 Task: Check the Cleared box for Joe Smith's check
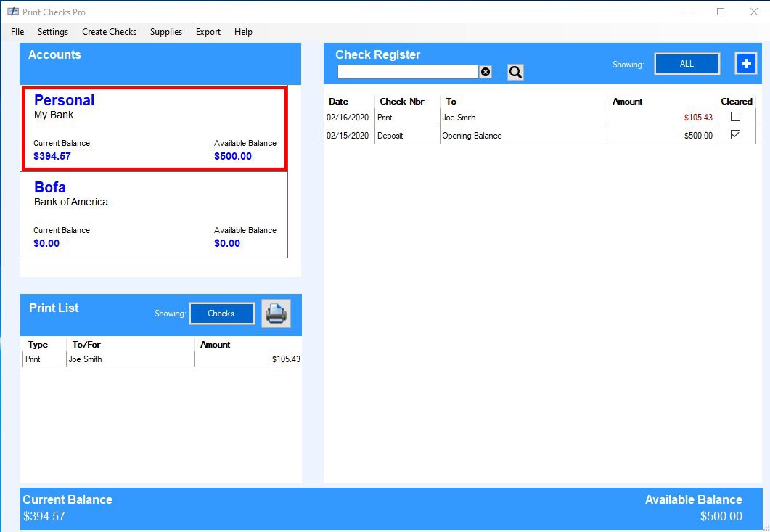click(736, 118)
